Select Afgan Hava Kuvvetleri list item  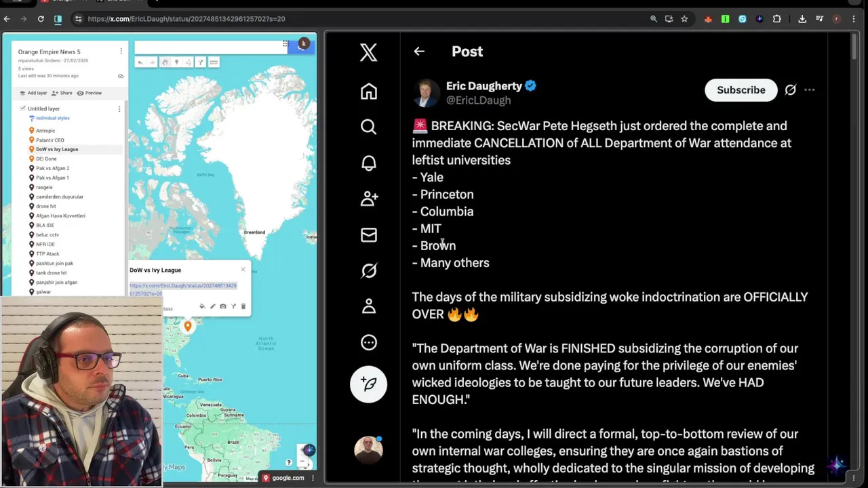(60, 216)
